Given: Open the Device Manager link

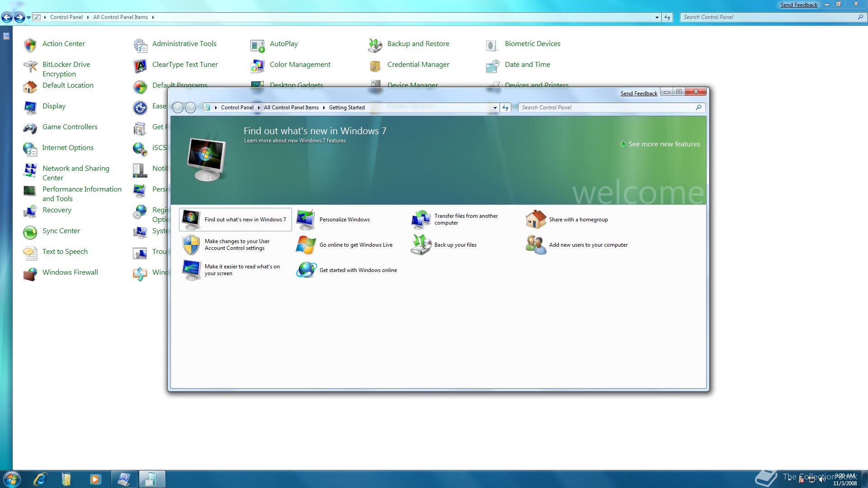Looking at the screenshot, I should click(x=412, y=85).
